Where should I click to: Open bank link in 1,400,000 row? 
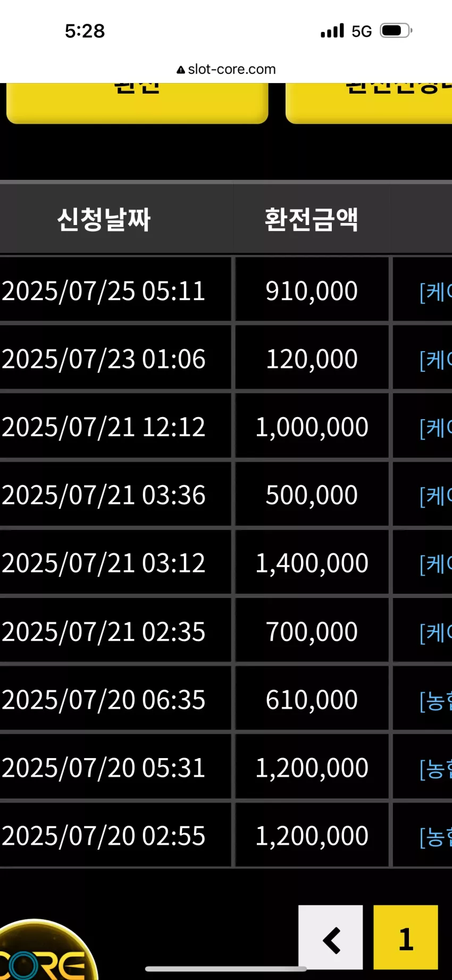coord(436,564)
